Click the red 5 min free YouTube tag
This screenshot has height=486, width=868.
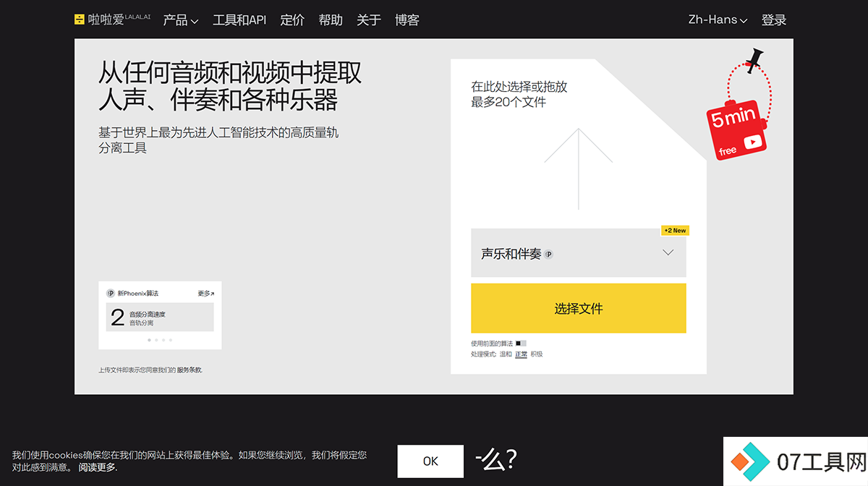point(736,129)
